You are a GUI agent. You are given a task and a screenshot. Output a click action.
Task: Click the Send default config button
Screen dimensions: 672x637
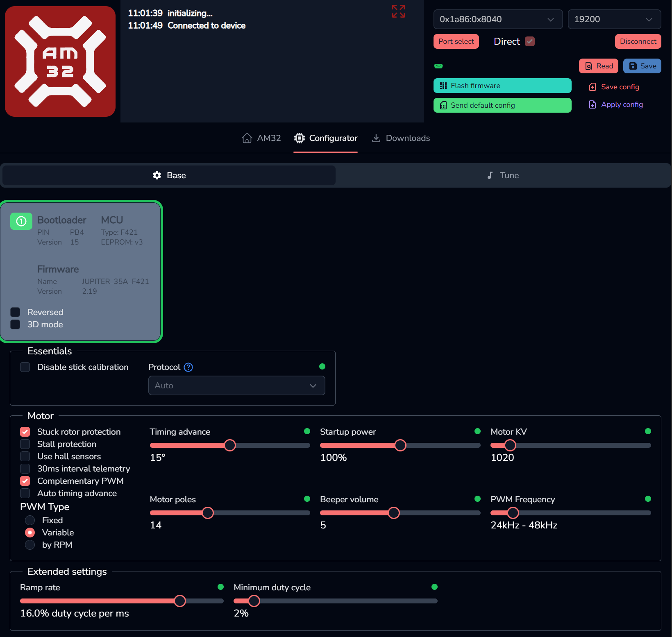pos(502,105)
